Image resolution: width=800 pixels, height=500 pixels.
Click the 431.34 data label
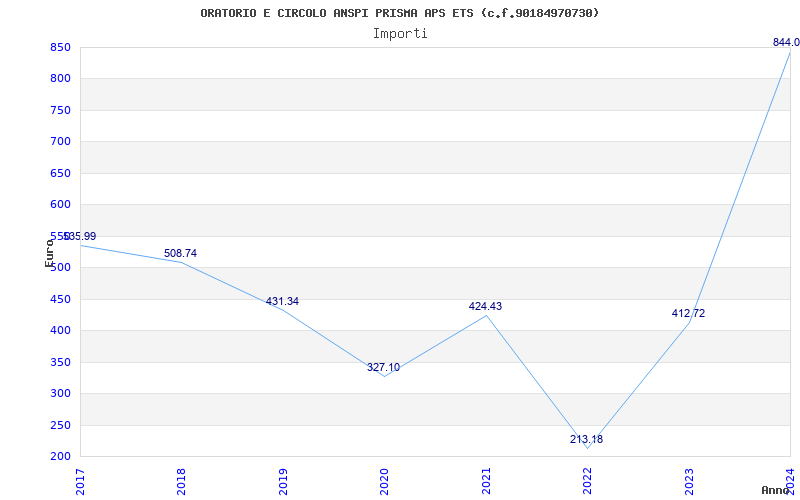click(x=282, y=301)
